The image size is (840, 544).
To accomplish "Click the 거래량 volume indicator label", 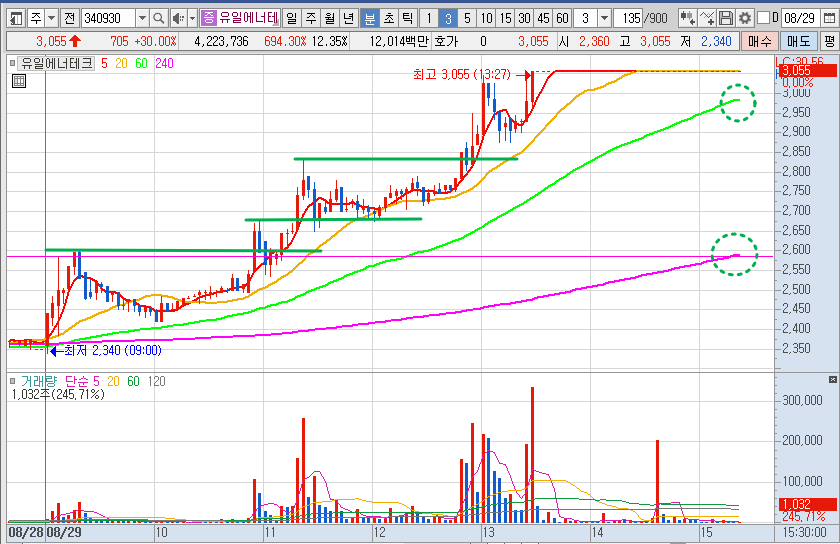I will [x=39, y=381].
